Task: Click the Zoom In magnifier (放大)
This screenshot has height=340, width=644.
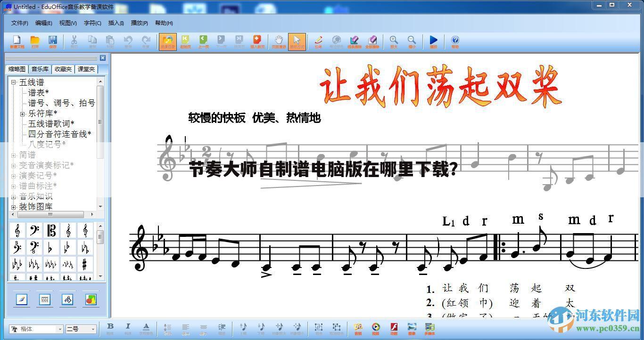Action: pyautogui.click(x=394, y=41)
